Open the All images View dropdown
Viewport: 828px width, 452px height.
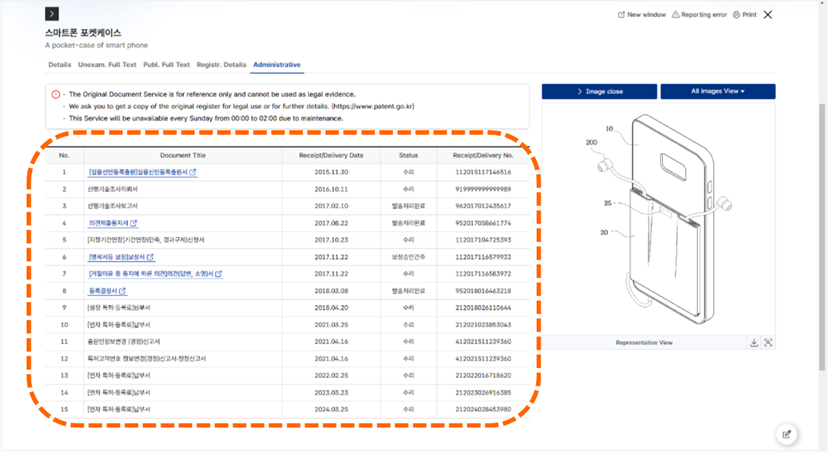click(x=717, y=91)
